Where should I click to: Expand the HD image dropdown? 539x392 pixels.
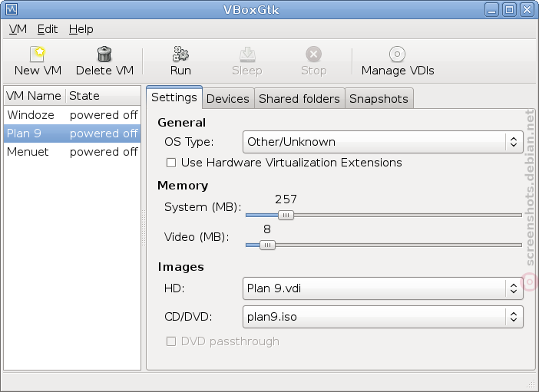[383, 288]
